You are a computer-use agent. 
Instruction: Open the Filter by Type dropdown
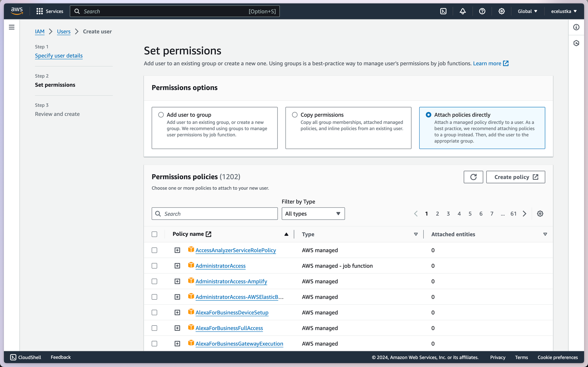(313, 214)
